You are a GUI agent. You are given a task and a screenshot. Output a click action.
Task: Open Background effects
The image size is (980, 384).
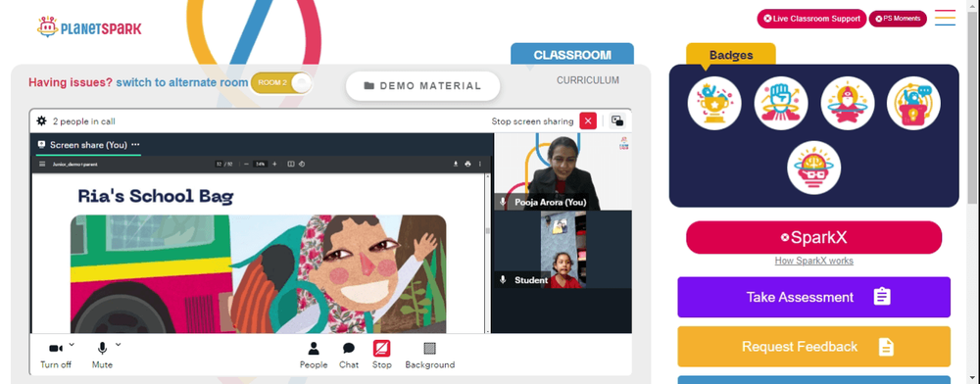tap(430, 356)
